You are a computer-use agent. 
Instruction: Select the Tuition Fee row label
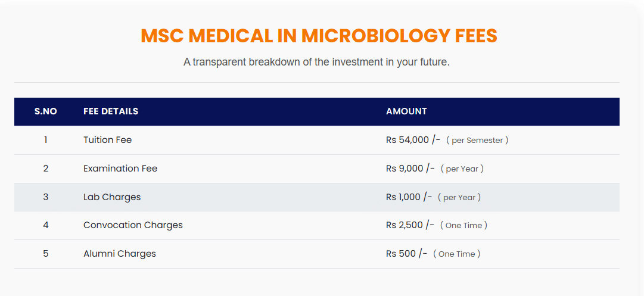click(107, 140)
